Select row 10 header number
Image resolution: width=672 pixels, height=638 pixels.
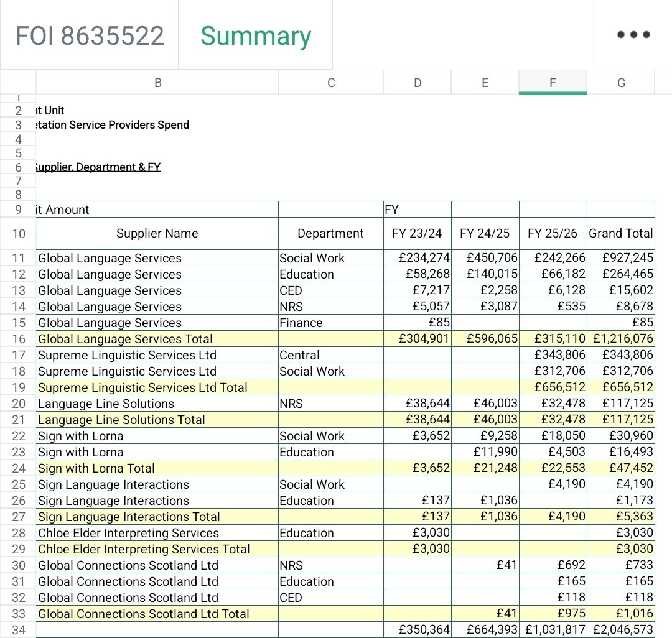pyautogui.click(x=19, y=234)
